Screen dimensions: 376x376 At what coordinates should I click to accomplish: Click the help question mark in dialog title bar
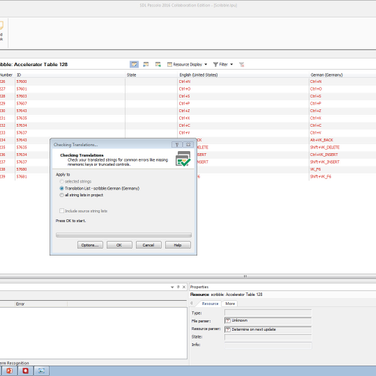[177, 144]
